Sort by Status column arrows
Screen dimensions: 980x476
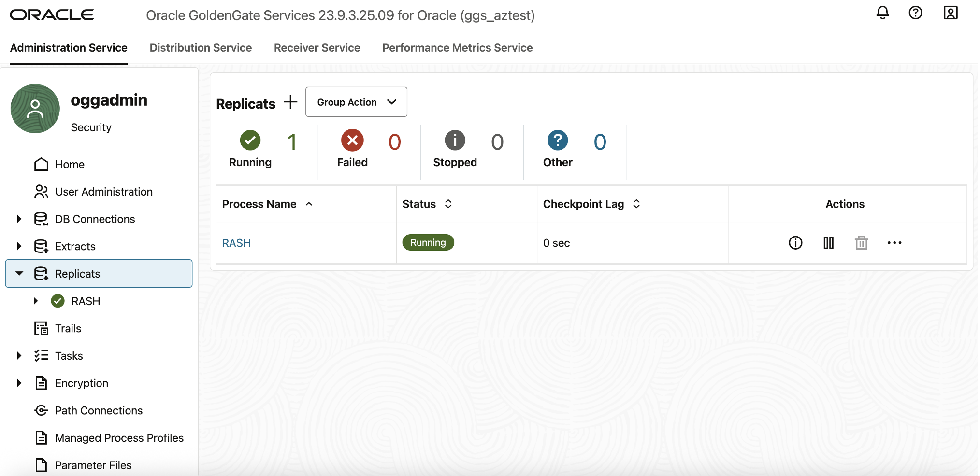[x=448, y=204]
